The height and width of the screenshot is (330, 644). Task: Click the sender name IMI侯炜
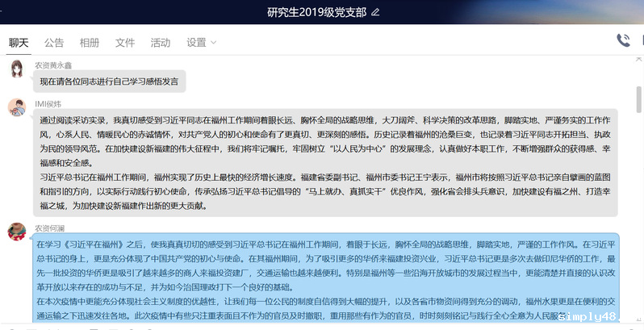point(48,103)
